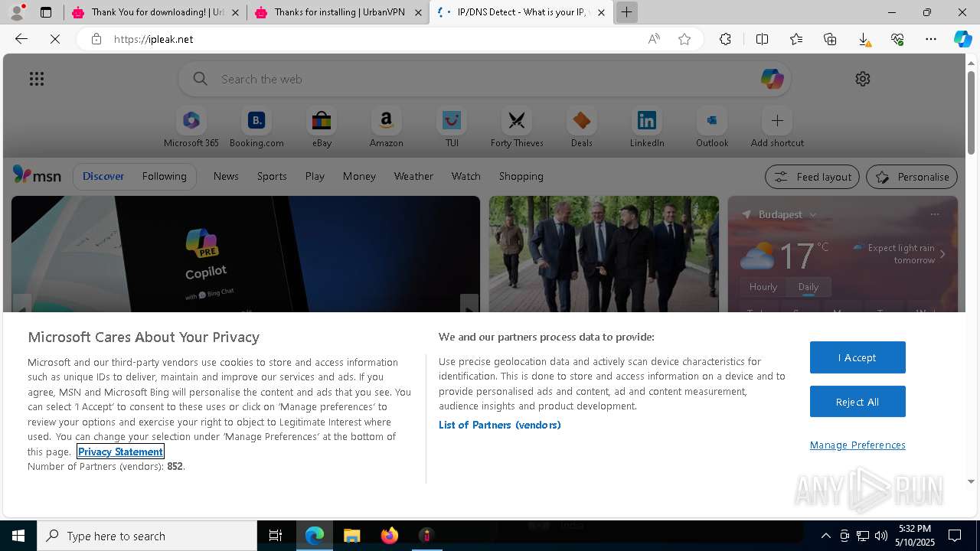Click in the Search the web field

tap(485, 79)
